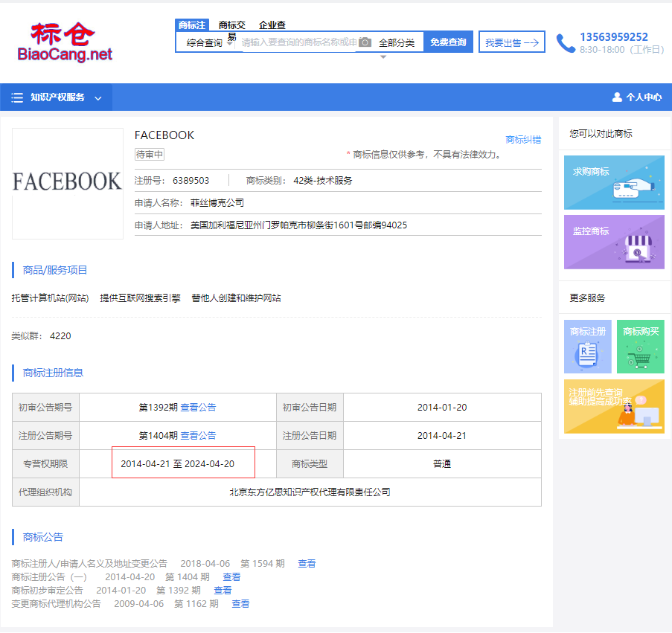
Task: Click the camera image-search icon
Action: 365,42
